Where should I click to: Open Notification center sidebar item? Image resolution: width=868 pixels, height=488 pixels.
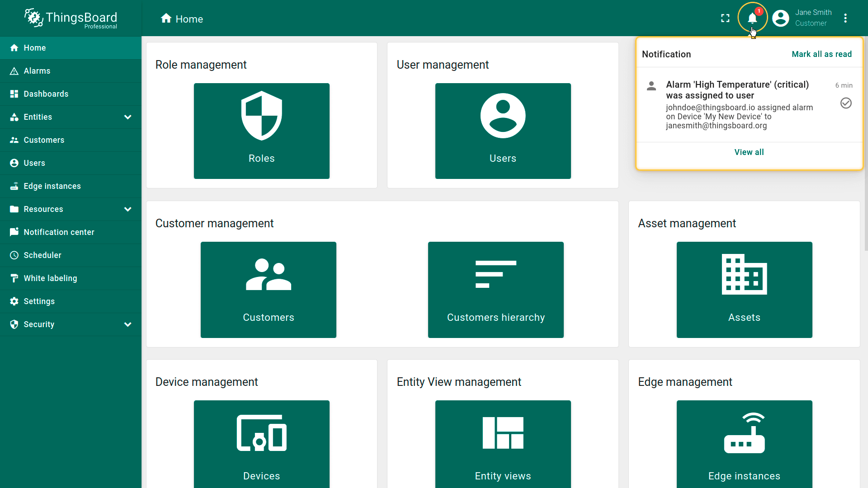point(59,232)
